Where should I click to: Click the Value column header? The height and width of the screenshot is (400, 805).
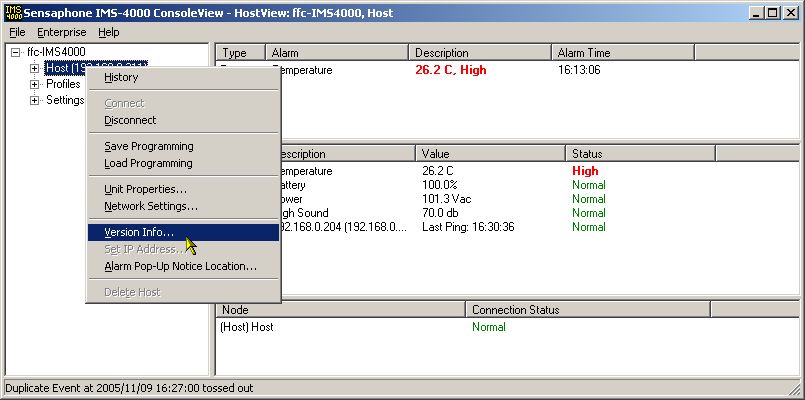490,154
